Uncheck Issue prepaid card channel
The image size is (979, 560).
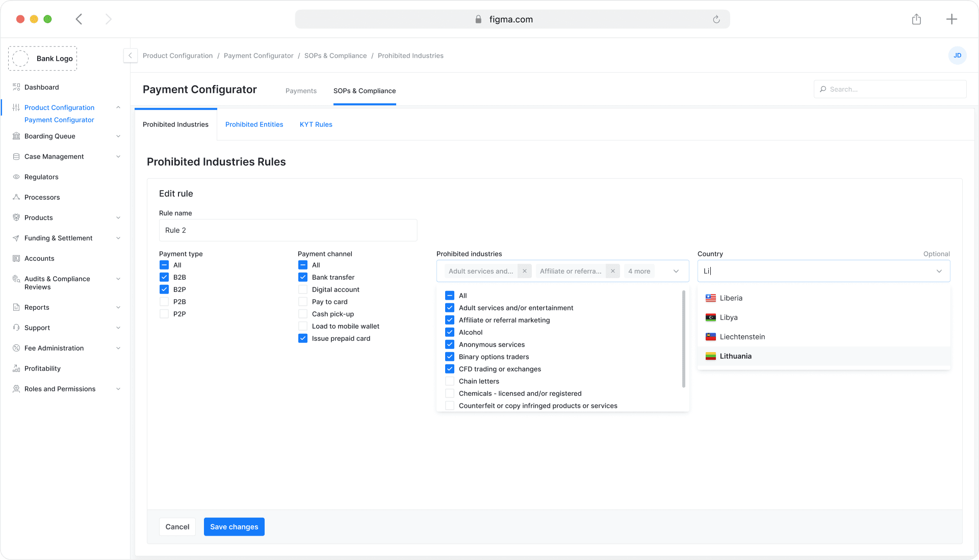click(303, 338)
